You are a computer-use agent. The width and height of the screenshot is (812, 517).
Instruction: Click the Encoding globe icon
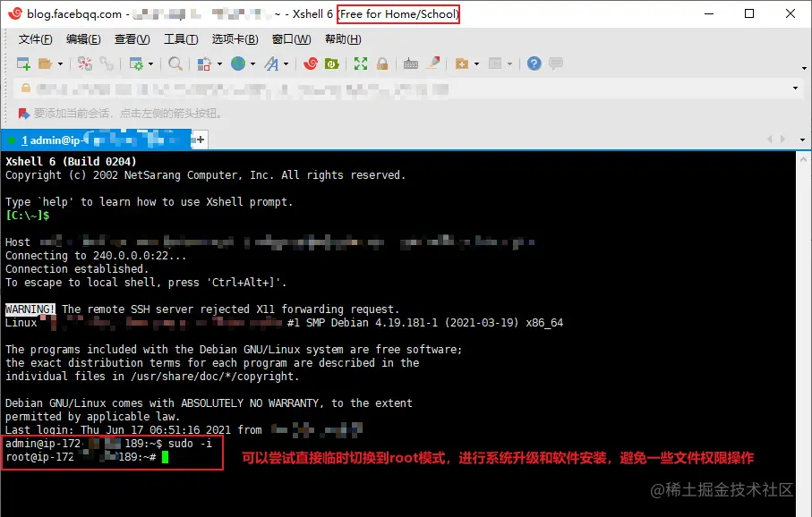point(238,64)
